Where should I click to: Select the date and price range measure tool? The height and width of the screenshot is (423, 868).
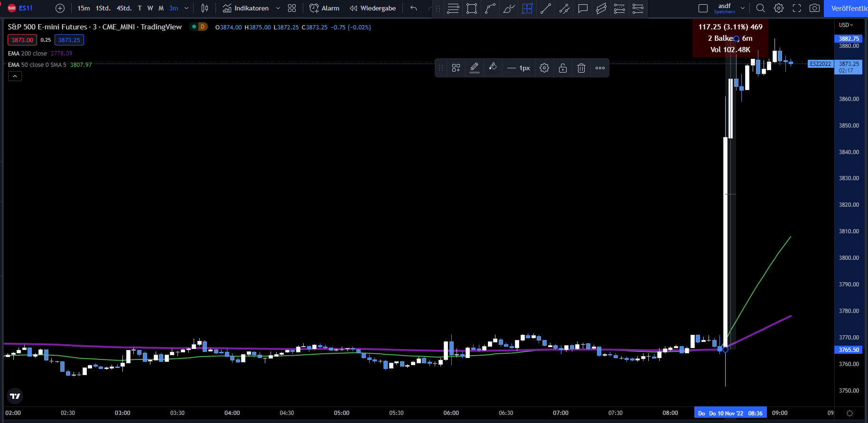tap(527, 9)
